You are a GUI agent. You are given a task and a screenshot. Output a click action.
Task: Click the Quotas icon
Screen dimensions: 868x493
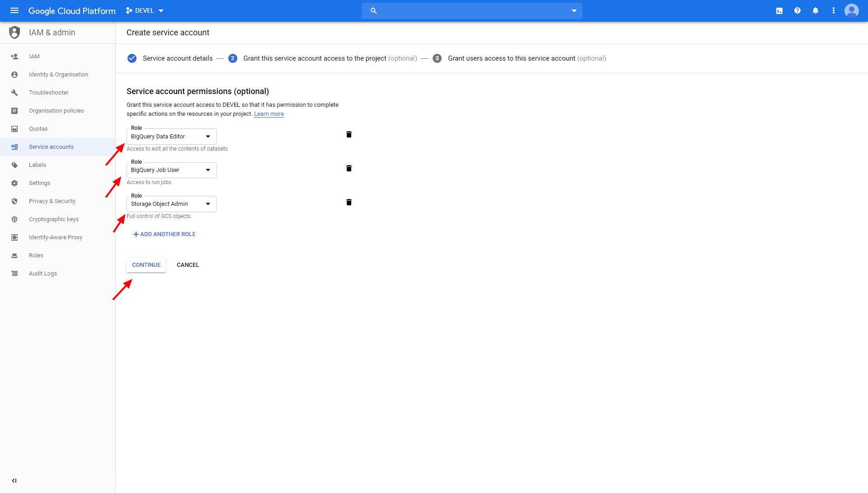click(x=14, y=129)
